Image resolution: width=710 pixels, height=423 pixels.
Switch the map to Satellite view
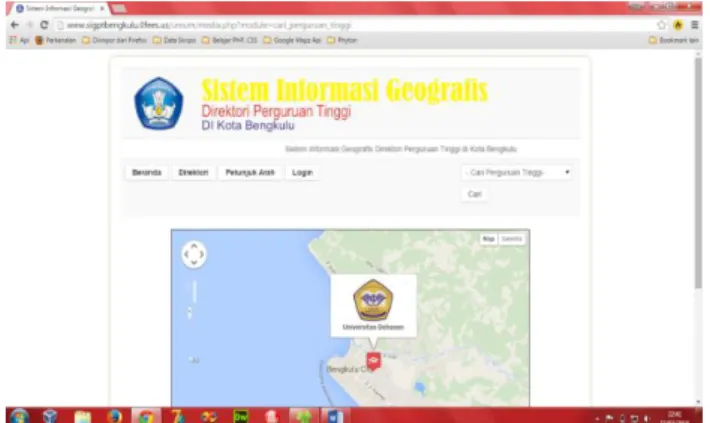[x=512, y=239]
